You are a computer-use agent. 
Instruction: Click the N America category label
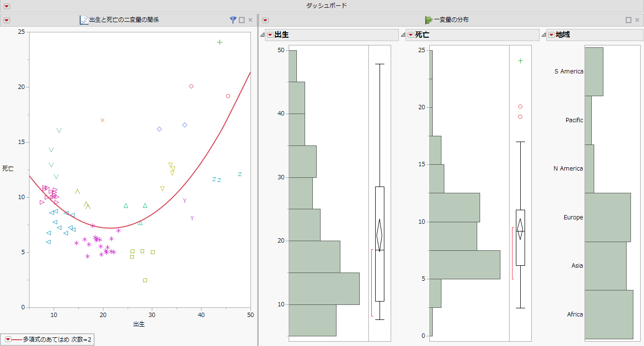click(568, 169)
